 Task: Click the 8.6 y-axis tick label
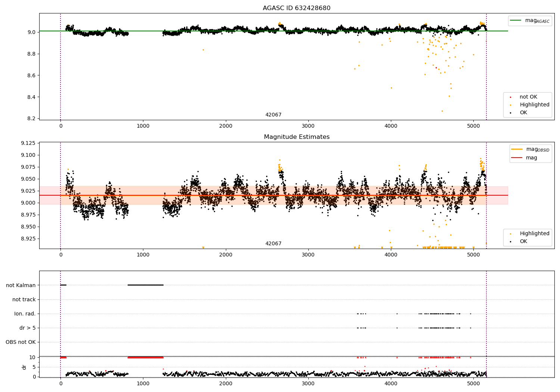tap(32, 75)
